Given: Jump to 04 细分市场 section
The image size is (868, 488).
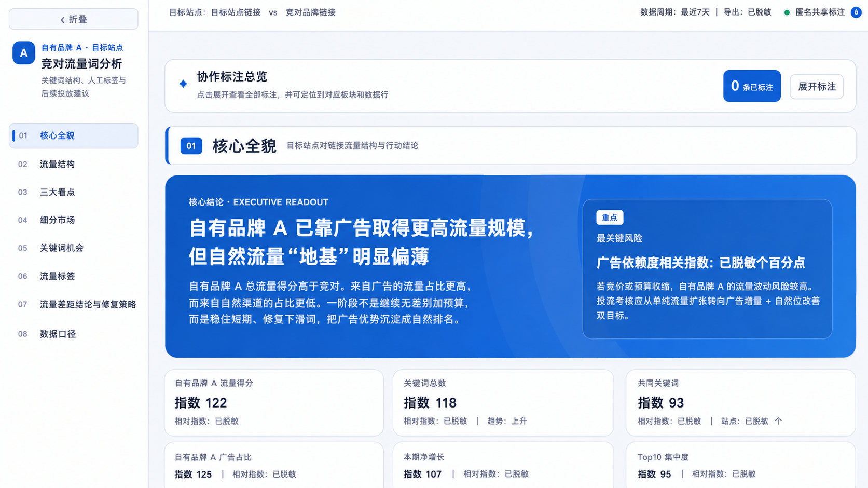Looking at the screenshot, I should (74, 220).
